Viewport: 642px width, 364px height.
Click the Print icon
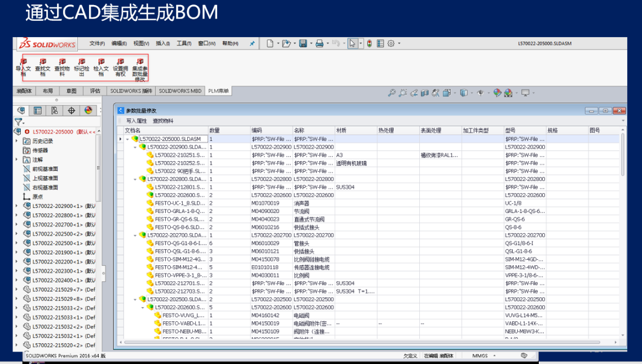click(x=320, y=43)
